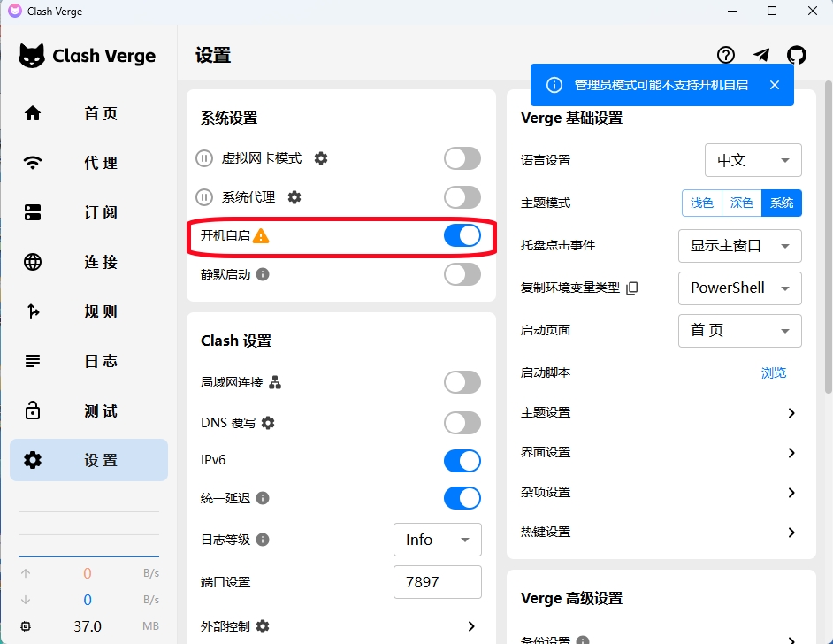
Task: Click the 浏览 link for 启动脚本
Action: 773,372
